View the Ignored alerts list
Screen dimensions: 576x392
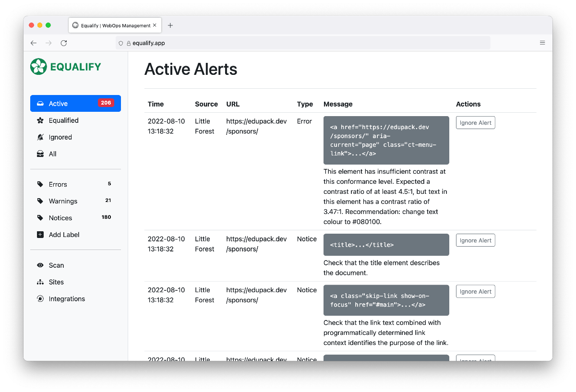click(x=60, y=137)
